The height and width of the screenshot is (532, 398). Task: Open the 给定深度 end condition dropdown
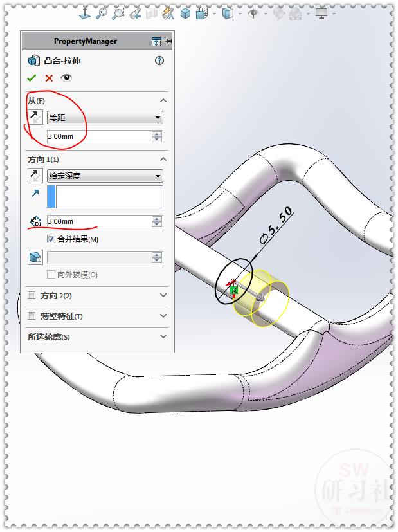click(x=105, y=176)
